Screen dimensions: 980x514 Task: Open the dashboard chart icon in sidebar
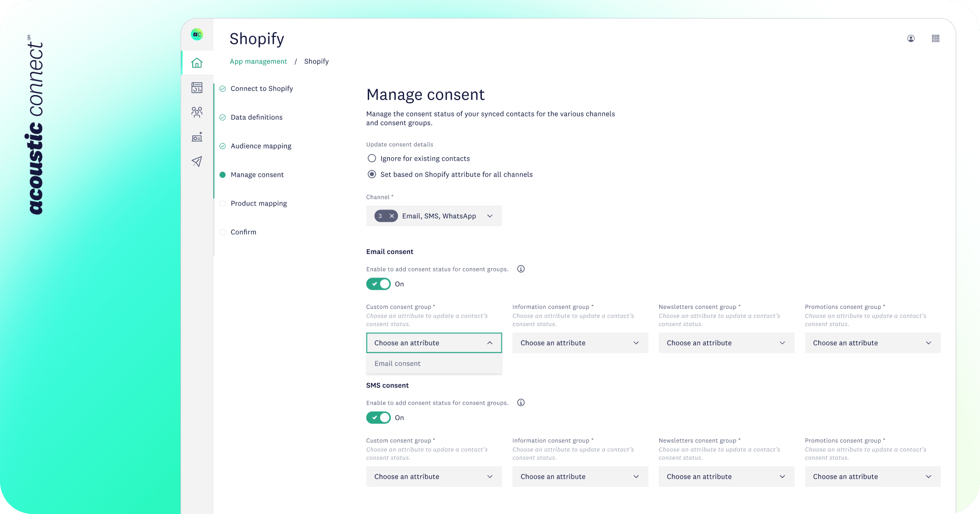pyautogui.click(x=197, y=88)
